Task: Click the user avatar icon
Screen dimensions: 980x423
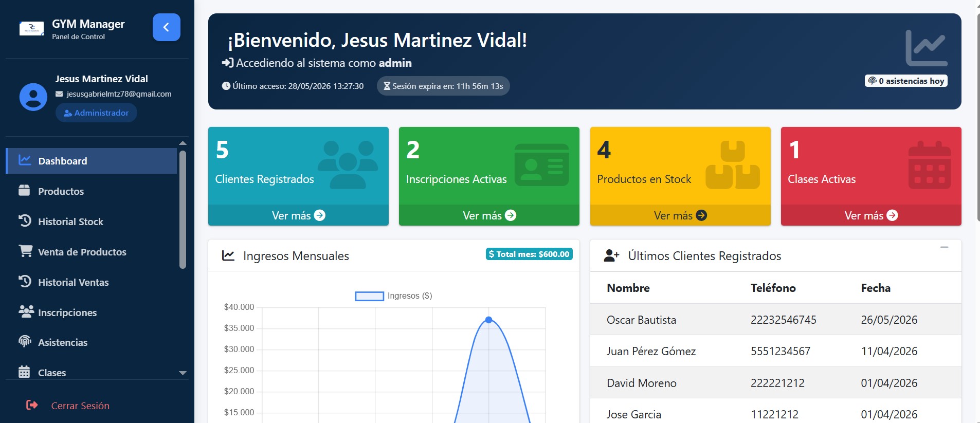Action: pyautogui.click(x=33, y=97)
